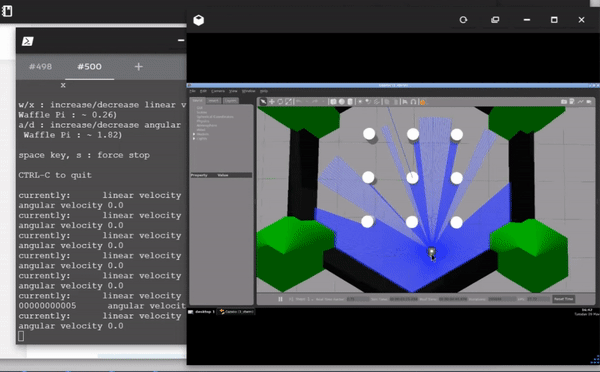Viewport: 600px width, 372px height.
Task: Open the step count dropdown in bottom bar
Action: pyautogui.click(x=302, y=299)
